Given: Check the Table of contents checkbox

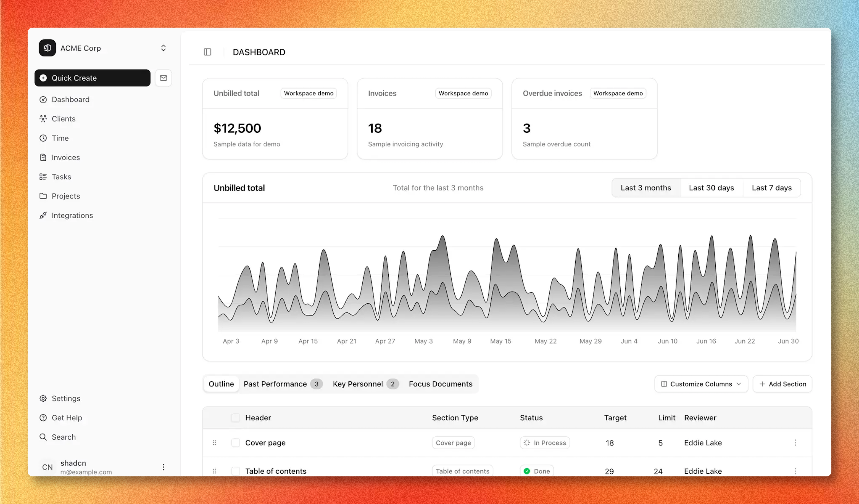Looking at the screenshot, I should (236, 471).
